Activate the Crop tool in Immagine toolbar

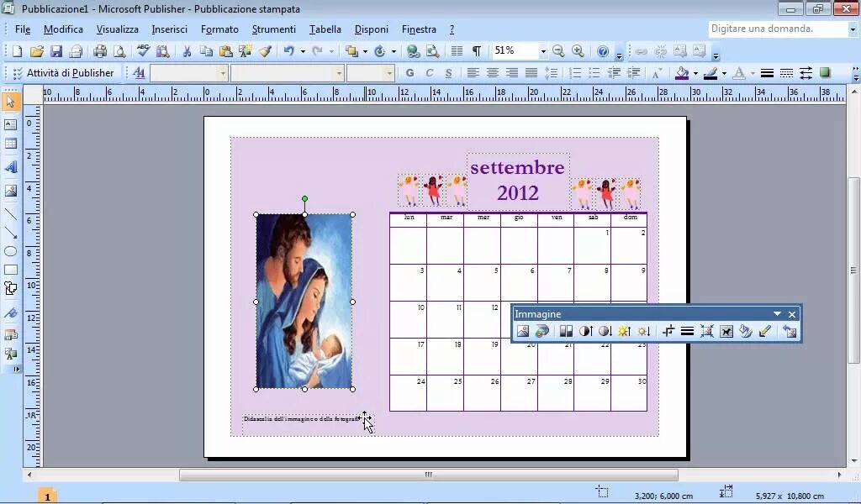pyautogui.click(x=668, y=331)
